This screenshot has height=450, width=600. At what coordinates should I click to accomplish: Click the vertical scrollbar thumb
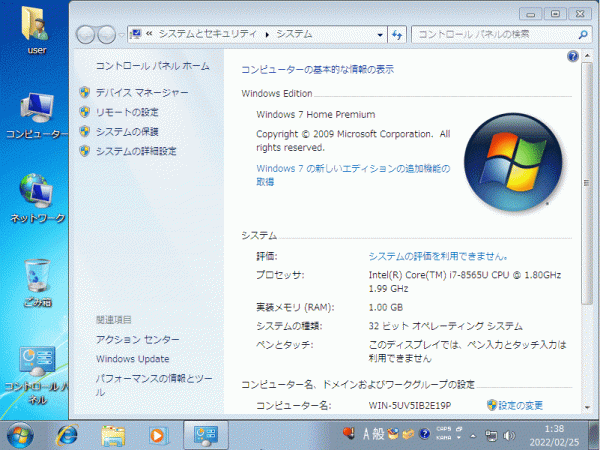(586, 183)
